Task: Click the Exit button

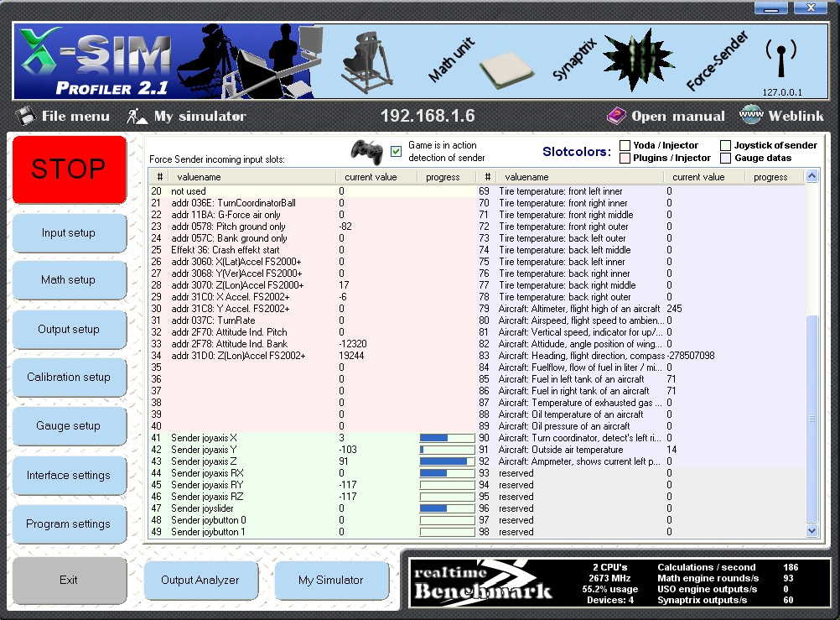Action: [69, 580]
